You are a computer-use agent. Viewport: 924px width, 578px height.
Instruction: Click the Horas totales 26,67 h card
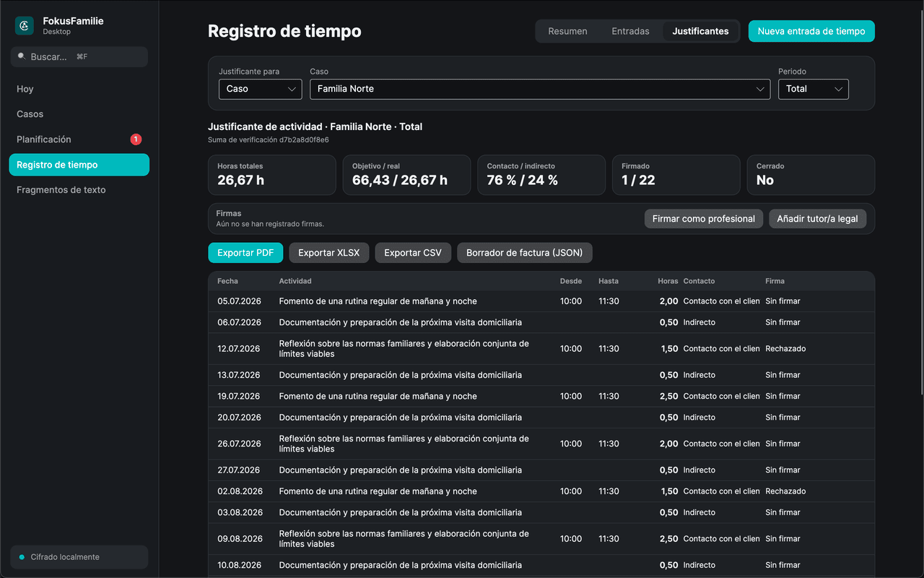(272, 175)
